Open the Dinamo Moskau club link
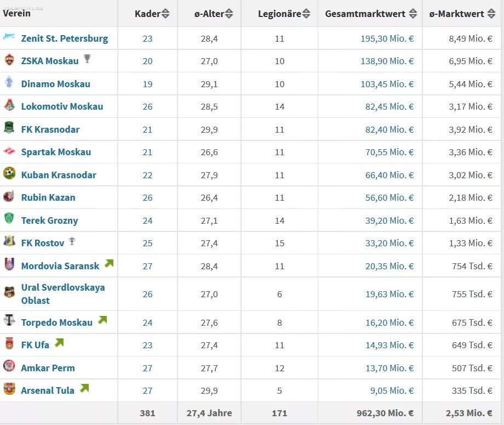 pos(55,84)
